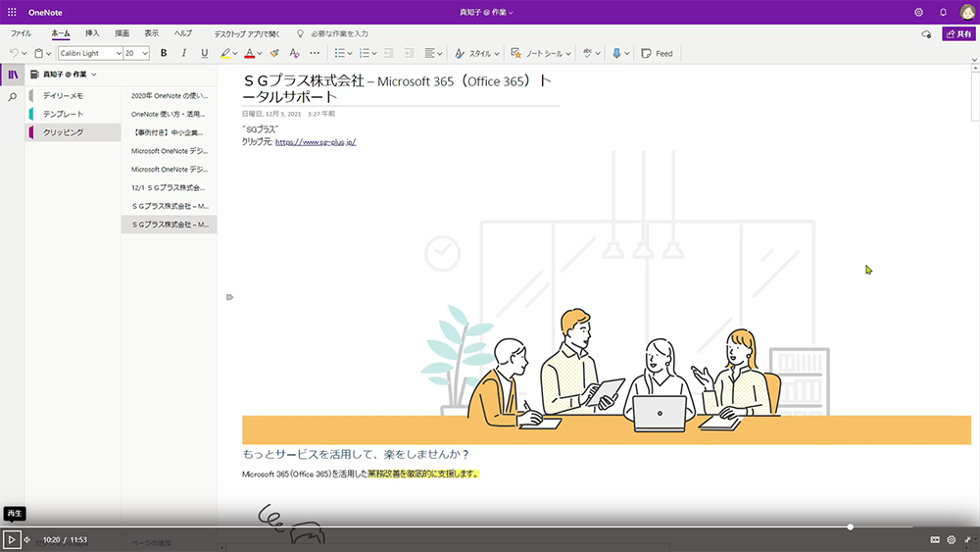Toggle video captions icon

tap(935, 539)
